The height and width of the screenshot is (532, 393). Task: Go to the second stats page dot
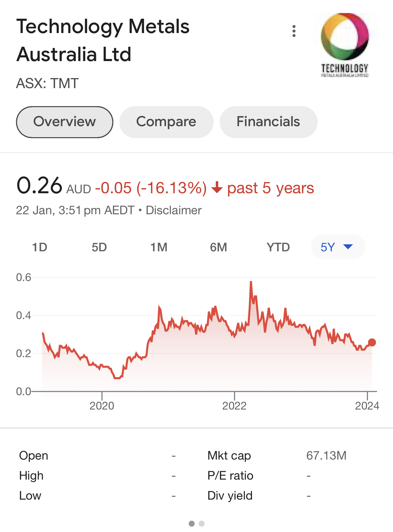[x=202, y=524]
